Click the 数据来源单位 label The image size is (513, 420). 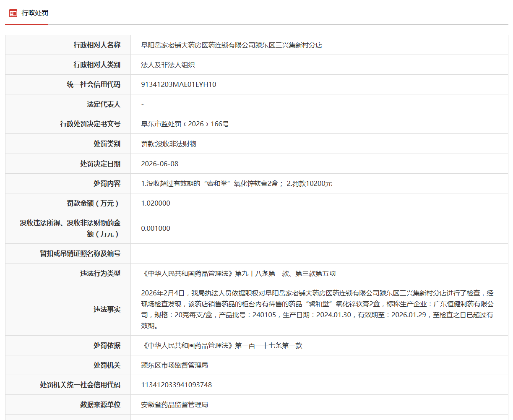click(x=100, y=404)
